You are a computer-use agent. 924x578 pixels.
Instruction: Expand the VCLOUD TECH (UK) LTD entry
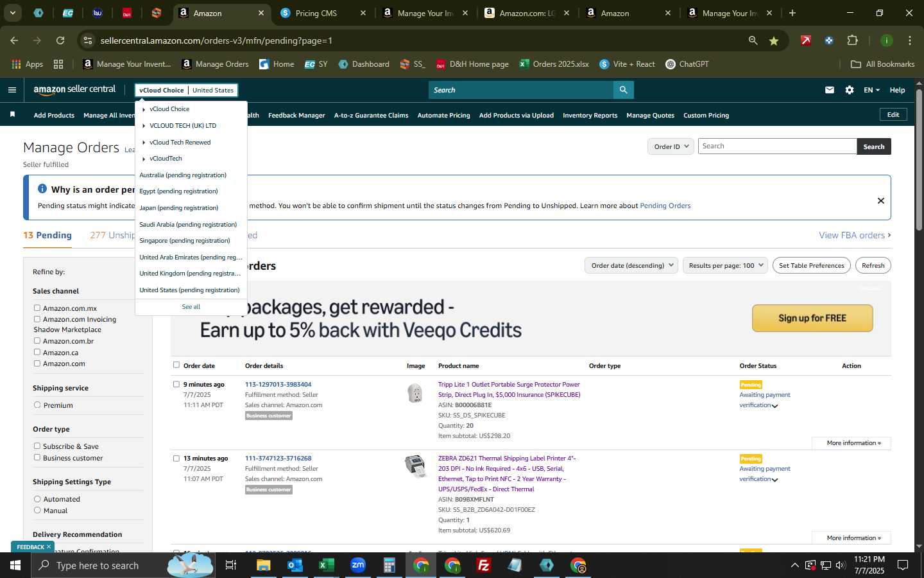point(144,126)
